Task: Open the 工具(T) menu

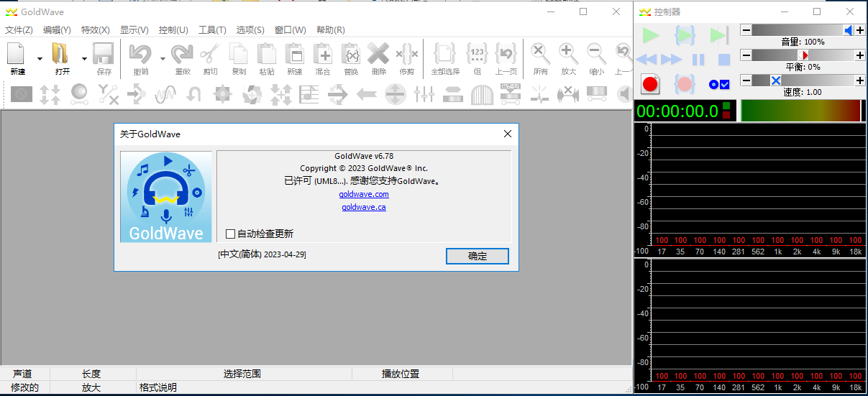Action: [x=212, y=29]
